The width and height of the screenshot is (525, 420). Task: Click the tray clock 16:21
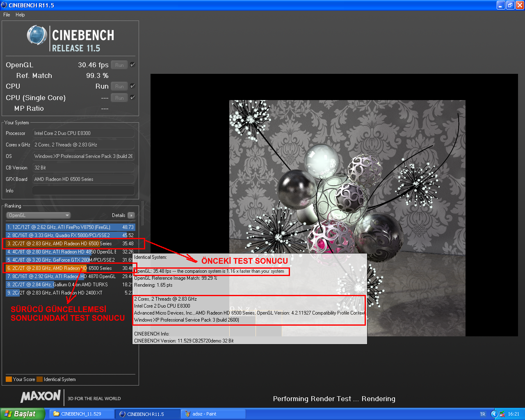pos(514,414)
